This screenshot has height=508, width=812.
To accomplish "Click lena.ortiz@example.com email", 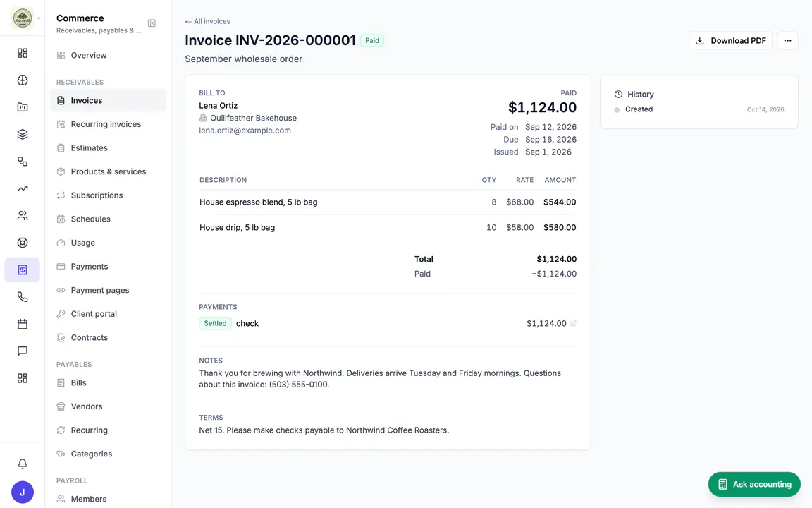I will (x=245, y=131).
